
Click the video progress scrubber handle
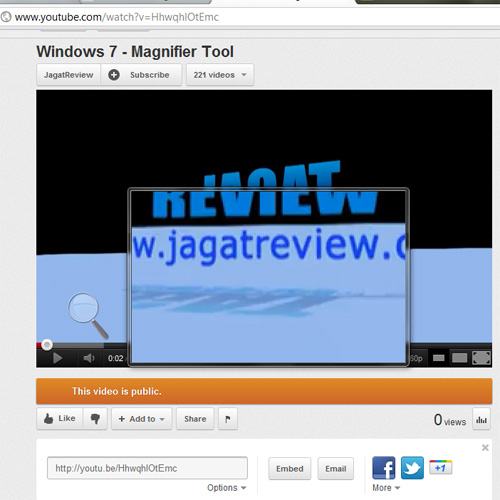tap(47, 345)
